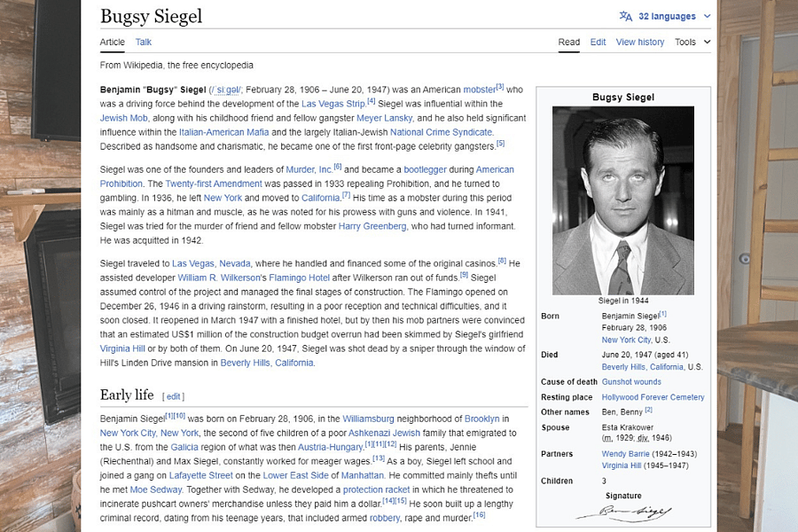This screenshot has height=532, width=798.
Task: Open the 32 languages dropdown
Action: pos(667,16)
